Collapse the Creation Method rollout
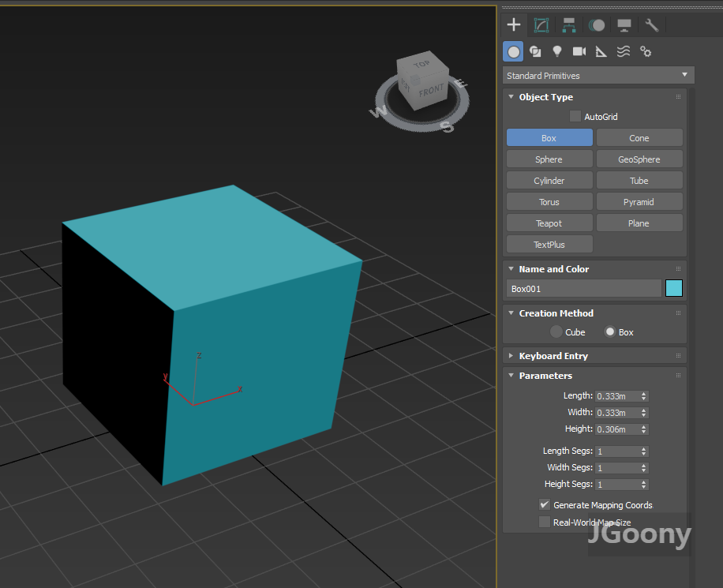The width and height of the screenshot is (723, 588). tap(511, 313)
